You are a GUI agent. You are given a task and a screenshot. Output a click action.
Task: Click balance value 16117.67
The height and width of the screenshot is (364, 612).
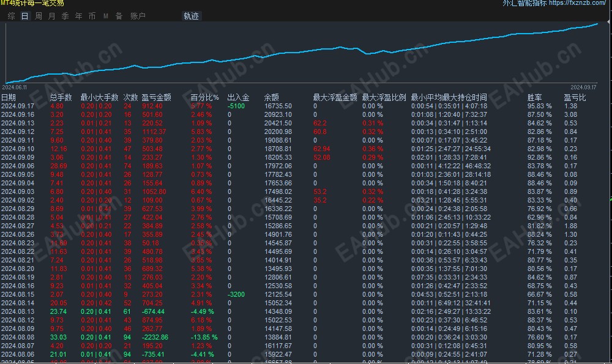278,346
